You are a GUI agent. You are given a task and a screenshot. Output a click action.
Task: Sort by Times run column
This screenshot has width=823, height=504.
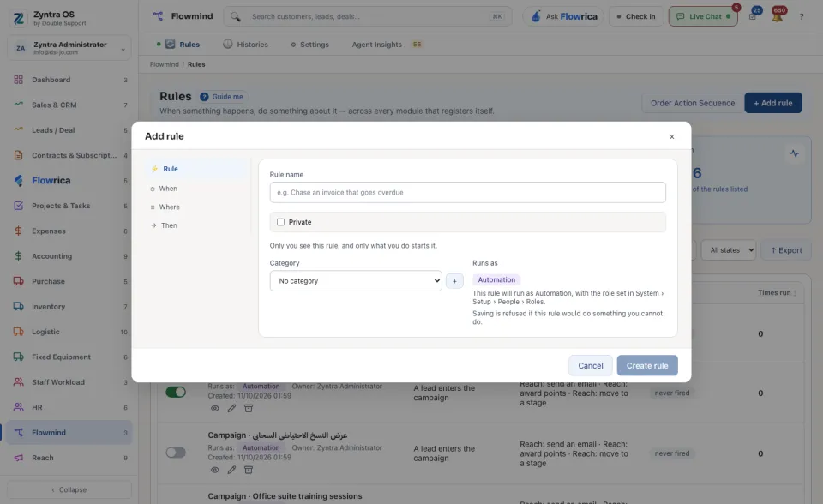[x=777, y=293]
